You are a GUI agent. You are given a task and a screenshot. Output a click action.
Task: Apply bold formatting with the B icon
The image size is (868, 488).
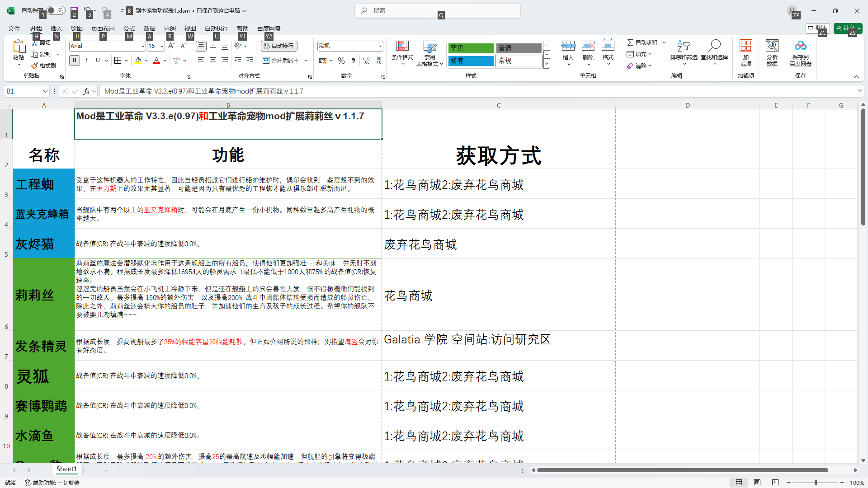pos(74,60)
